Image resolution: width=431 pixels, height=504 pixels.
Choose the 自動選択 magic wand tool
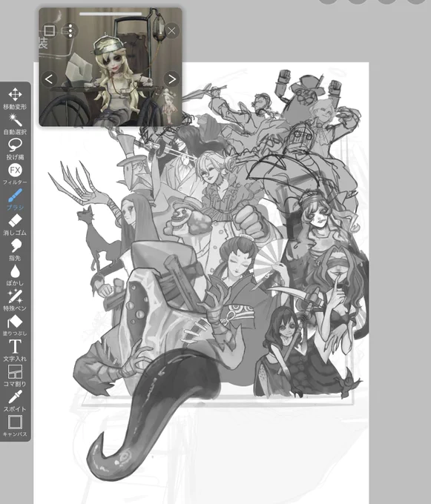15,124
